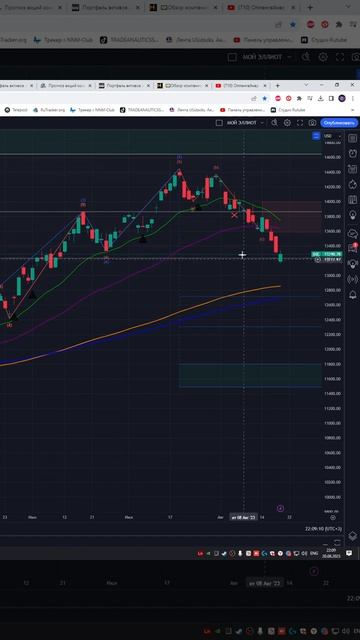Open the Chrome profile avatar

tap(342, 98)
